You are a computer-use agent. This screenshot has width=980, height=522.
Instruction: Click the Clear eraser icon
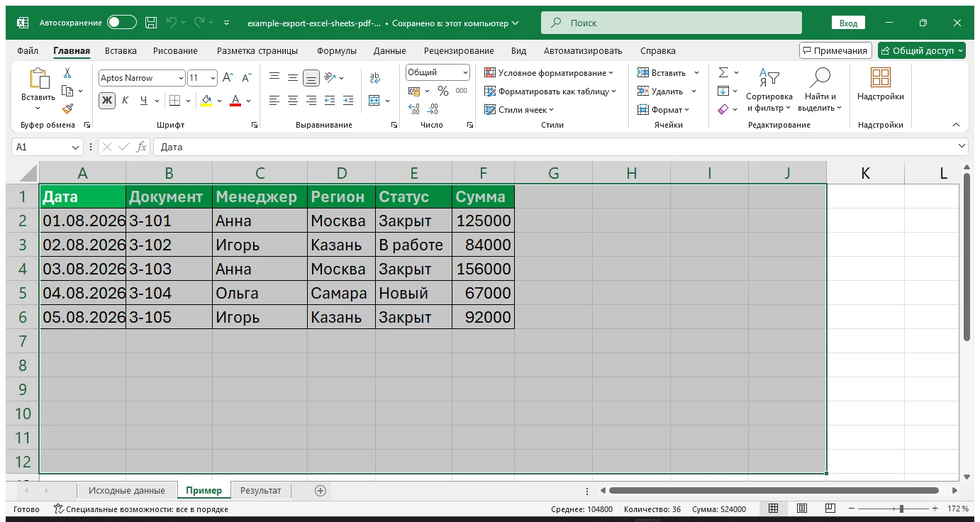(723, 109)
